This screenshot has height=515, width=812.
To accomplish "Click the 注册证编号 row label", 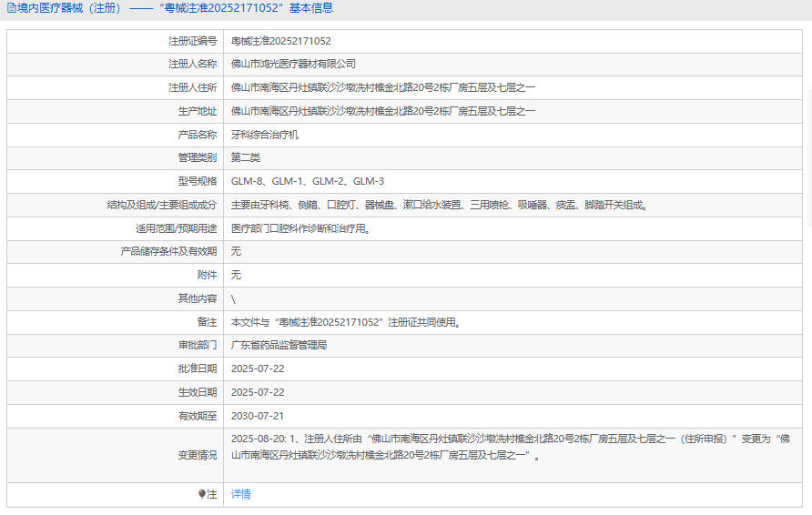I will (x=192, y=41).
